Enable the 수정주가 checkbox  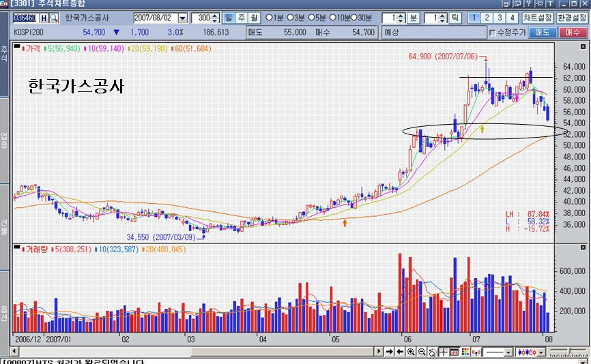[492, 33]
